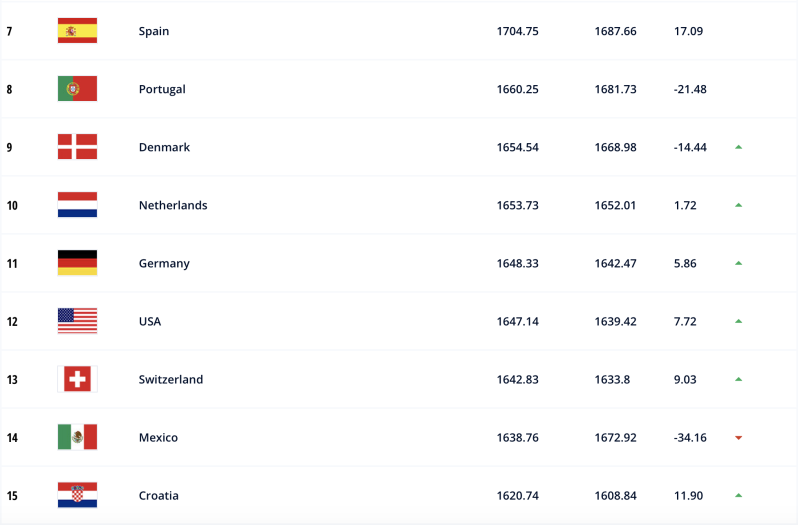Click the Mexico flag icon
798x525 pixels.
(x=77, y=437)
